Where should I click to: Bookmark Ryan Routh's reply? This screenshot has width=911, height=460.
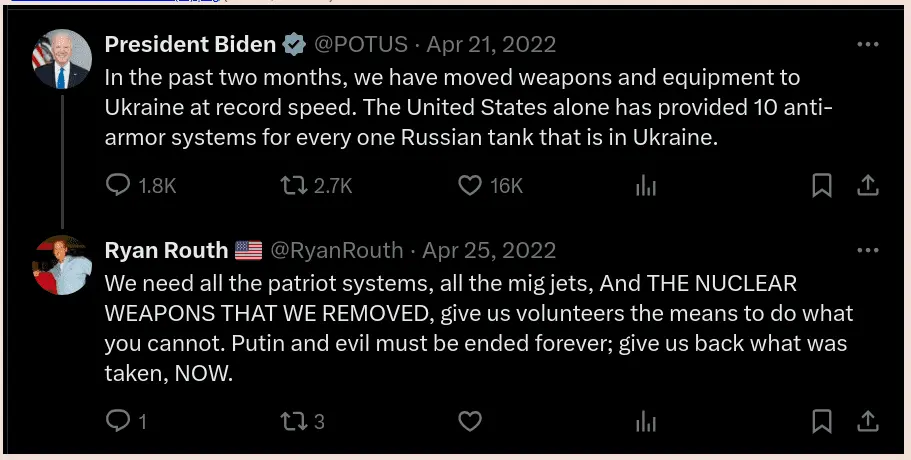coord(821,421)
